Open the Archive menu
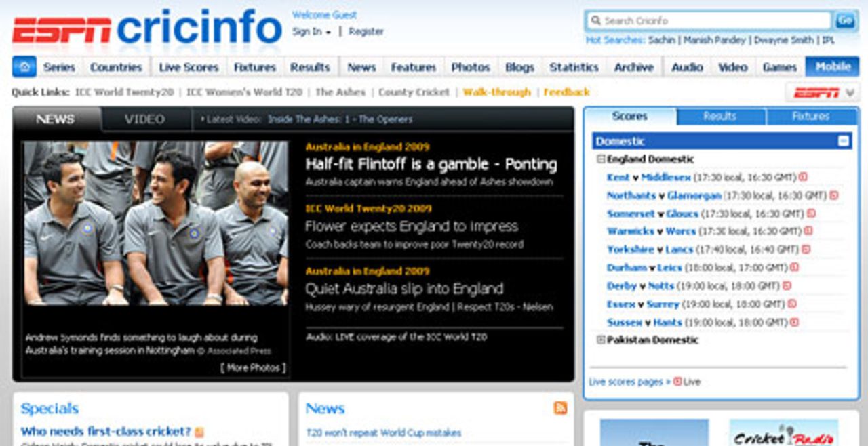This screenshot has height=446, width=868. pos(634,67)
